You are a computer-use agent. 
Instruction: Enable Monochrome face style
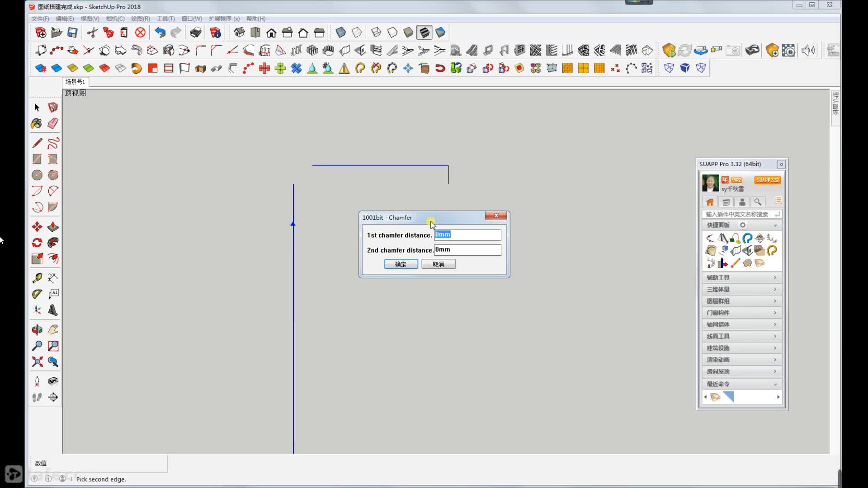pos(440,33)
